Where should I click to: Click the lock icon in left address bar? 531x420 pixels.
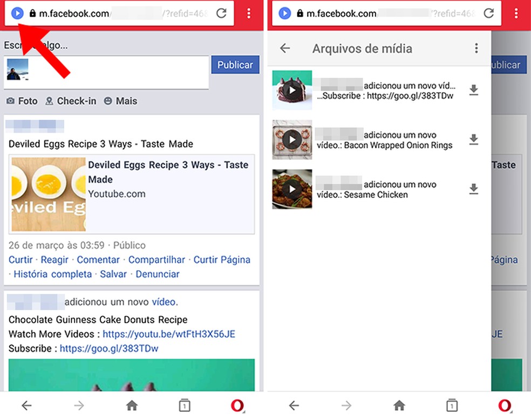32,13
